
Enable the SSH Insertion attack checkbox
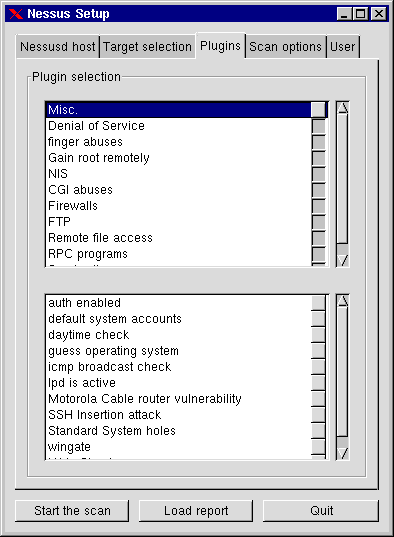click(319, 415)
